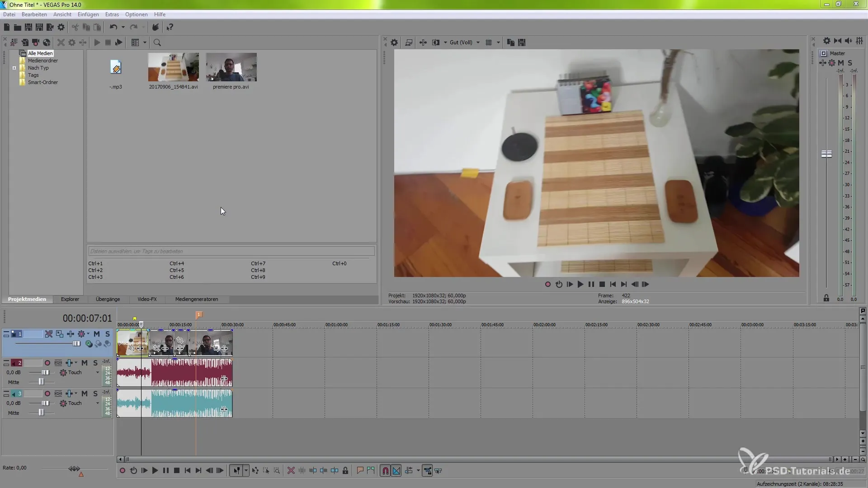Click the Undo arrow icon

click(x=113, y=28)
